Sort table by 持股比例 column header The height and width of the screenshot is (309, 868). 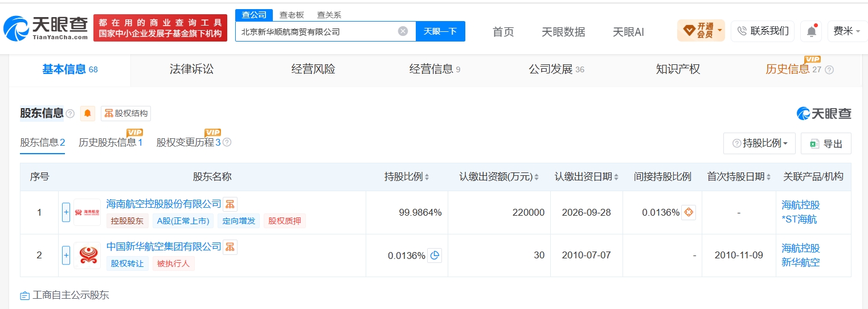coord(407,177)
